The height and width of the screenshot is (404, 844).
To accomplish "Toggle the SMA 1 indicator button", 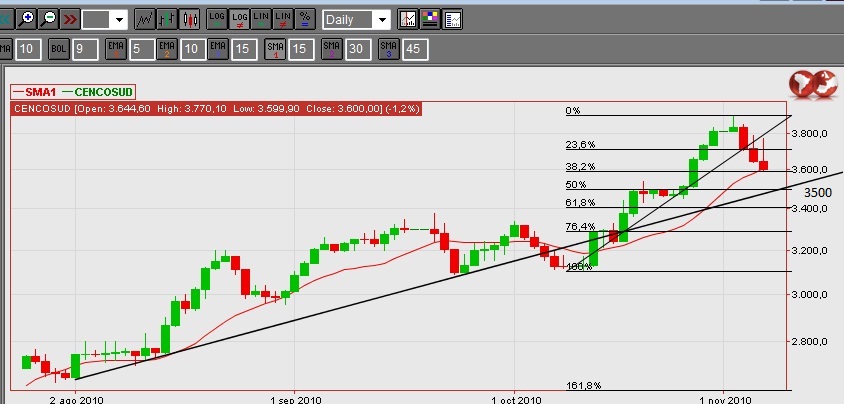I will point(276,49).
